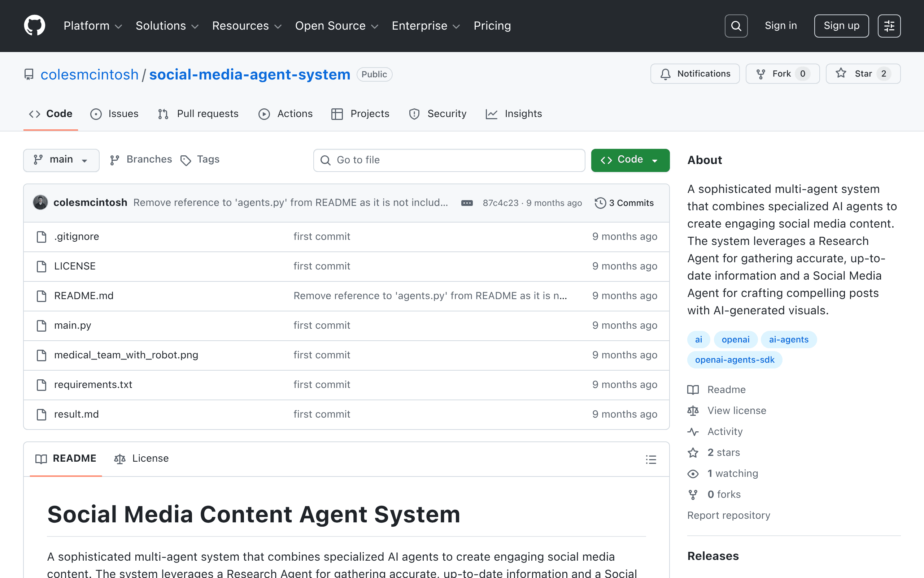
Task: Click the history clock icon beside 3 Commits
Action: coord(600,203)
